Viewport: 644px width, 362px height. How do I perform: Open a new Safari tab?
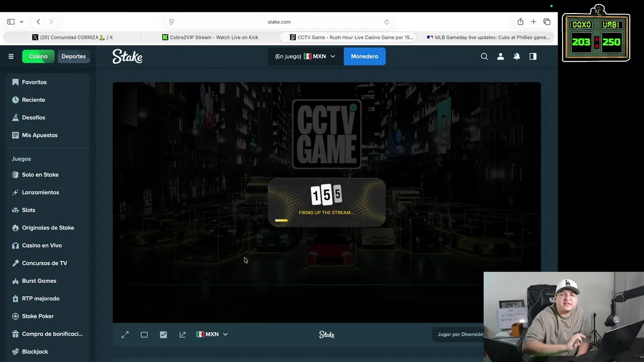click(533, 22)
